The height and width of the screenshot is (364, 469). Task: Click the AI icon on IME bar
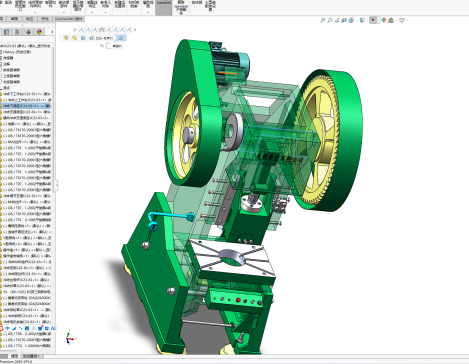53,328
